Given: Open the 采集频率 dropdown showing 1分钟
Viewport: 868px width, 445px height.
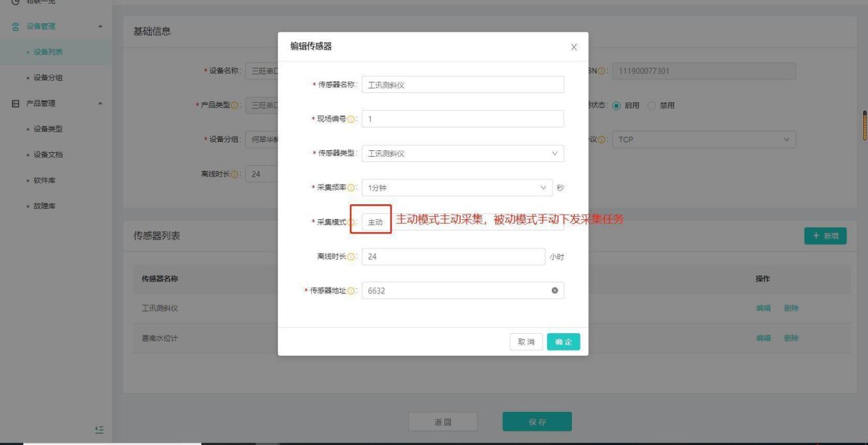Looking at the screenshot, I should 456,188.
